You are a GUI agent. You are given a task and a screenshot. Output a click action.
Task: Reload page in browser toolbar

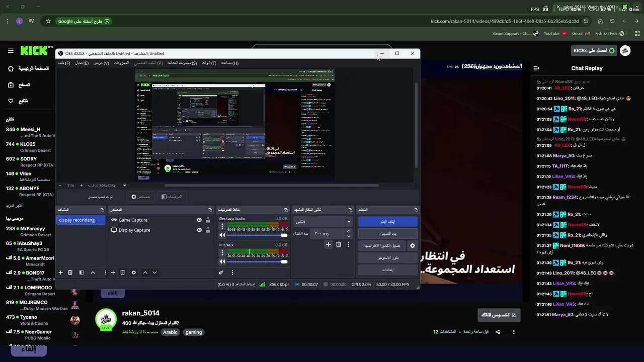pyautogui.click(x=612, y=21)
